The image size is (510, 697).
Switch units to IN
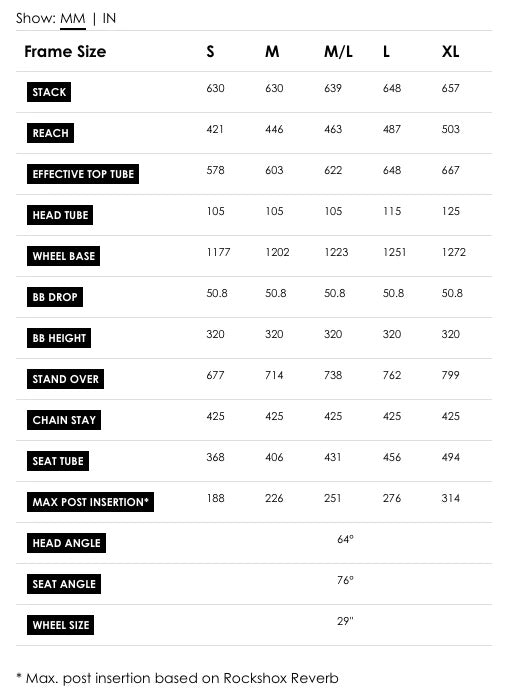pyautogui.click(x=109, y=18)
